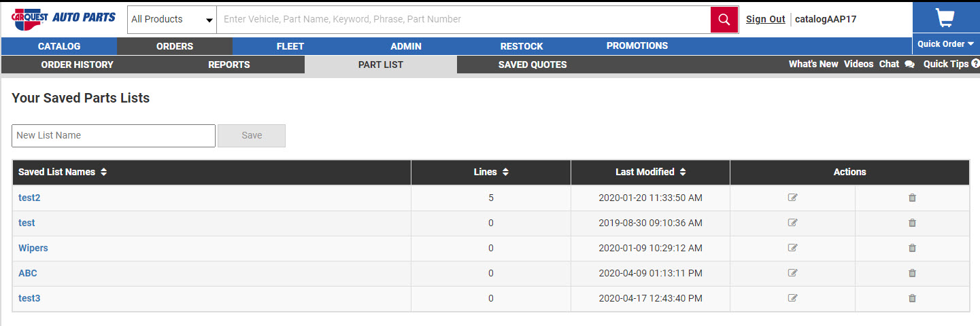The image size is (980, 326).
Task: Click the Chat speech bubble icon
Action: tap(910, 65)
